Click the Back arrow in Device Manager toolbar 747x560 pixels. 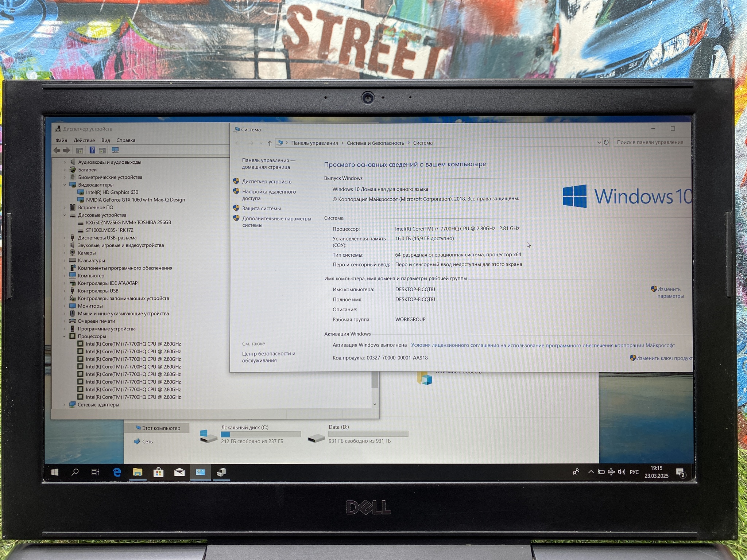[57, 150]
